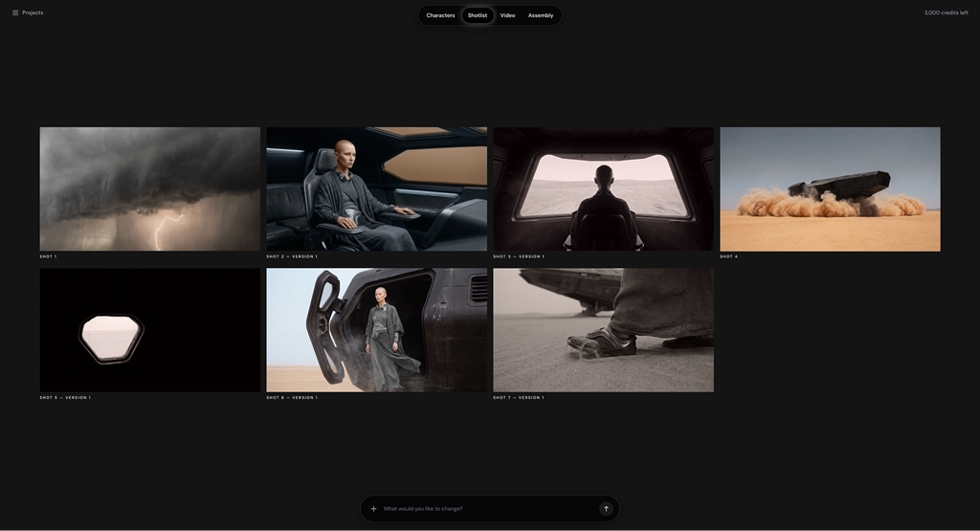The image size is (980, 531).
Task: Open the Projects hamburger menu icon
Action: coord(15,13)
